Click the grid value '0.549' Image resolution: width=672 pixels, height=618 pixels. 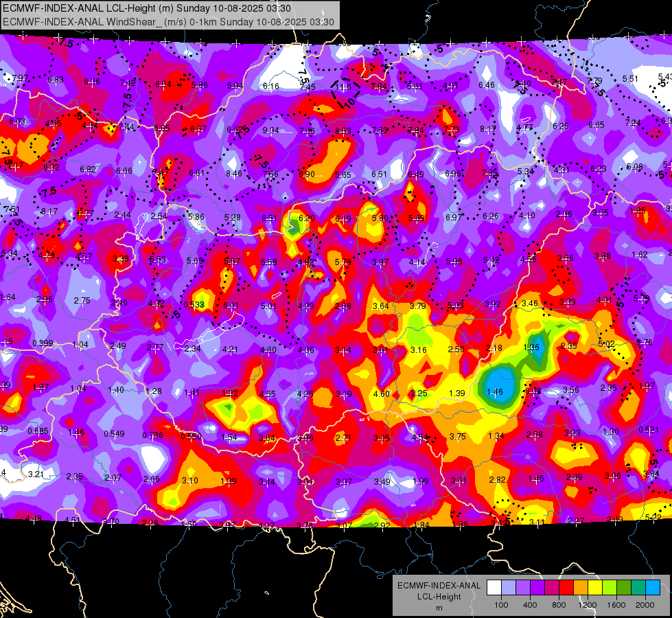(x=114, y=433)
